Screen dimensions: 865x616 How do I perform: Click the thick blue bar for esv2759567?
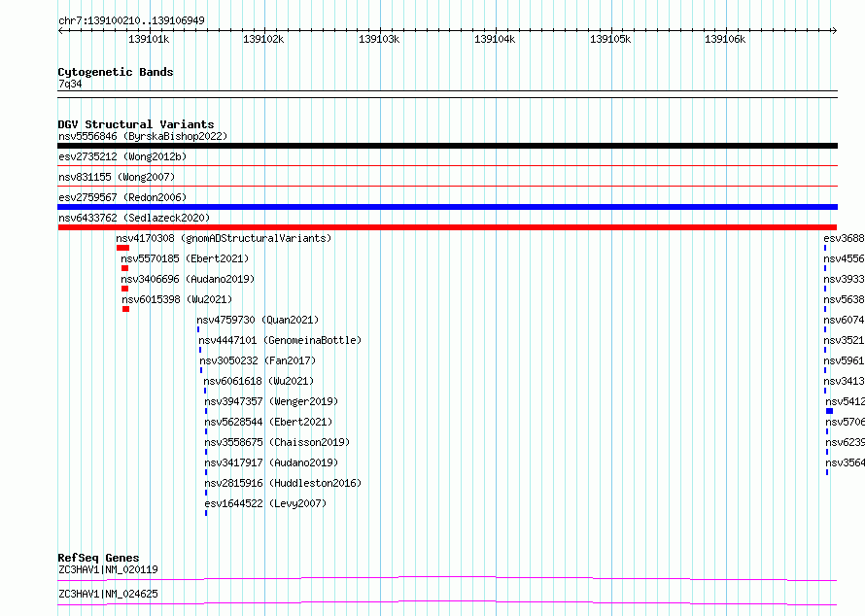(x=447, y=207)
